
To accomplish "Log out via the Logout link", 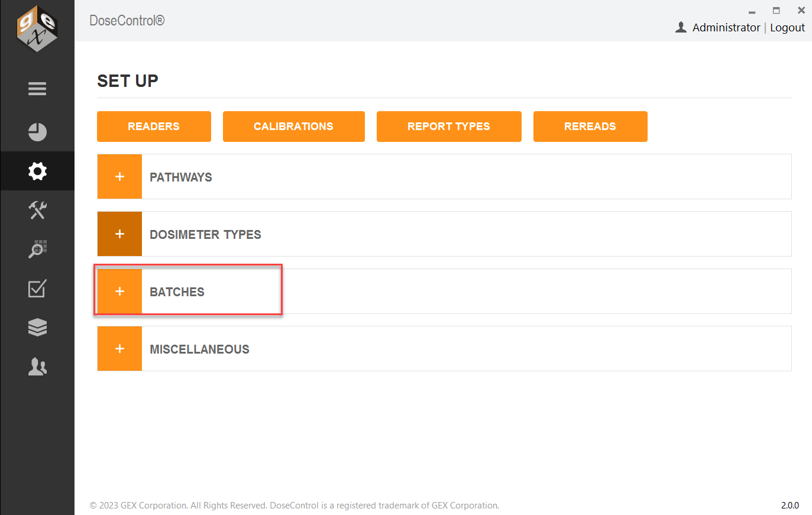I will pyautogui.click(x=787, y=28).
